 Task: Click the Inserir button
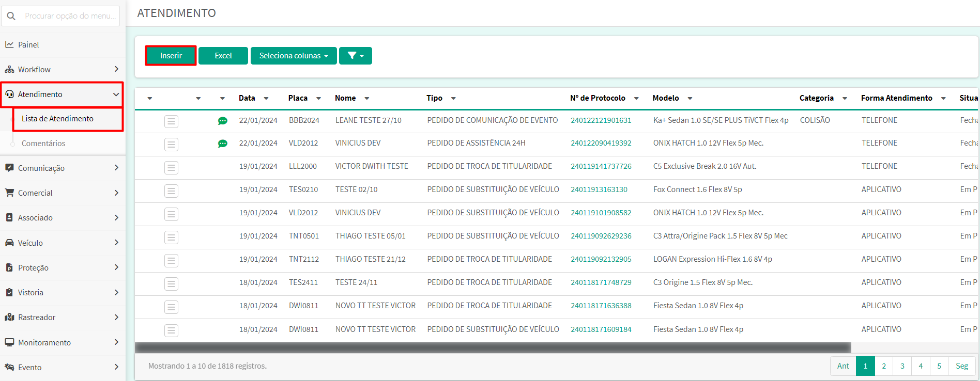coord(171,56)
